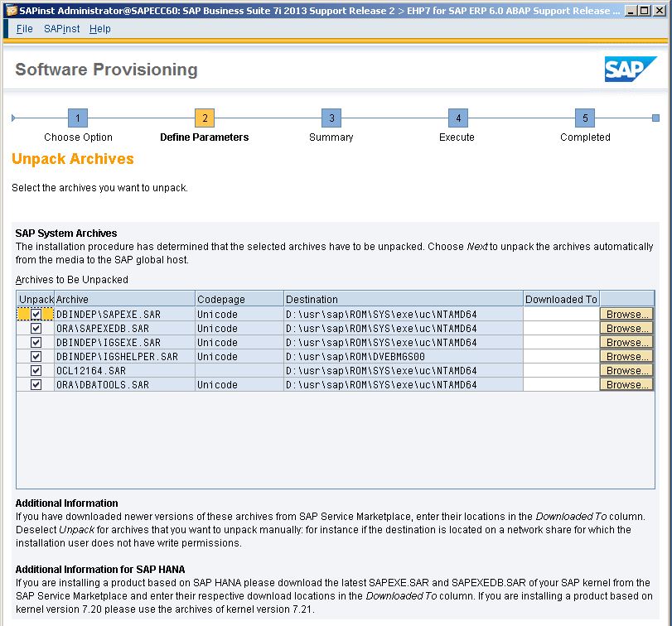This screenshot has height=626, width=672.
Task: Open the Help menu
Action: [100, 29]
